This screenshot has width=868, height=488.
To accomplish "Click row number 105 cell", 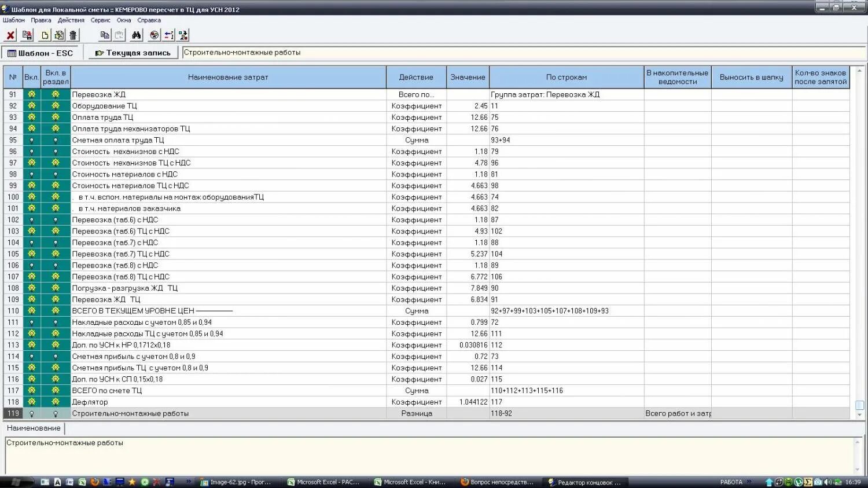I will point(13,254).
